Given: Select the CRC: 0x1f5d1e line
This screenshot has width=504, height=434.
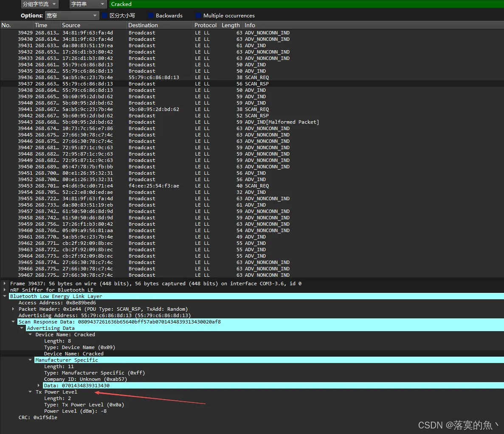Looking at the screenshot, I should coord(38,417).
